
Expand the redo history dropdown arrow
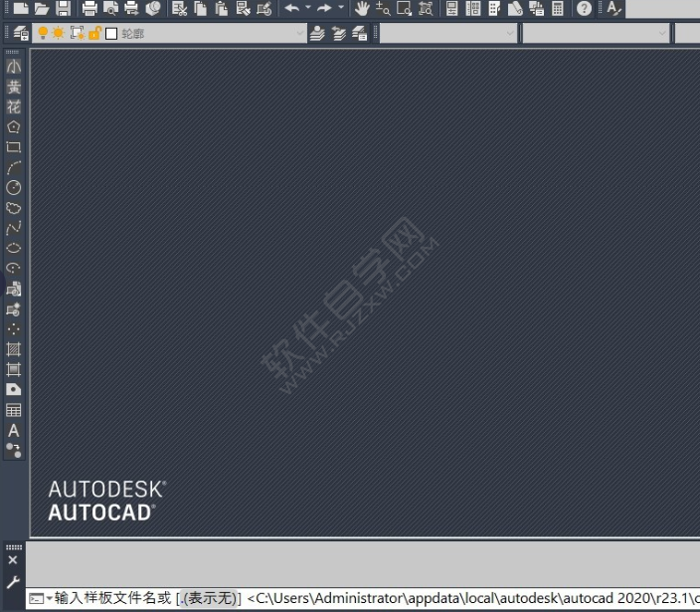tap(341, 7)
